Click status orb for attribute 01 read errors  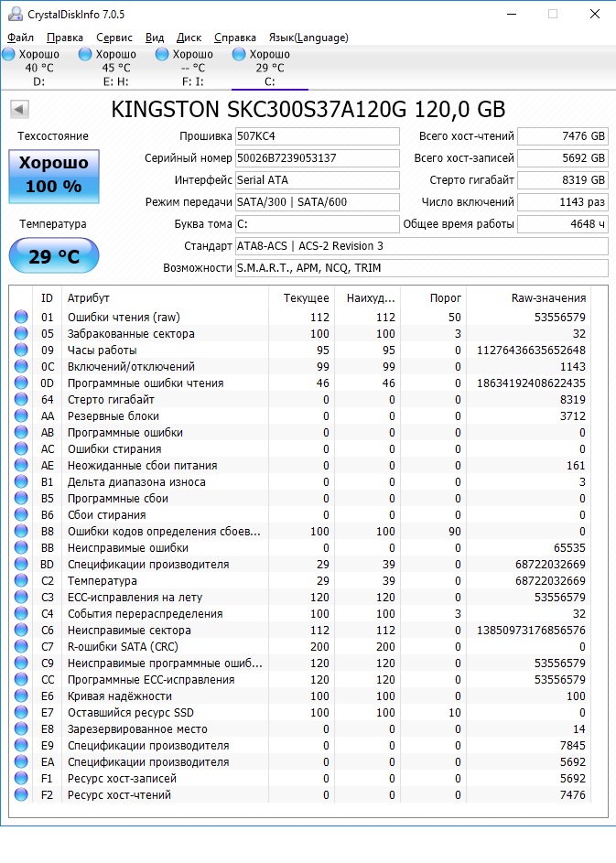point(21,317)
